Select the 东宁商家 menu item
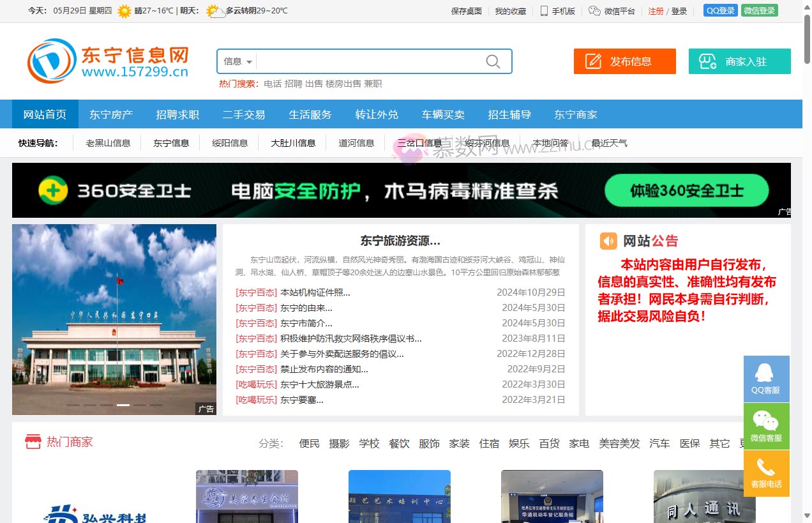Viewport: 812px width, 523px height. (576, 114)
